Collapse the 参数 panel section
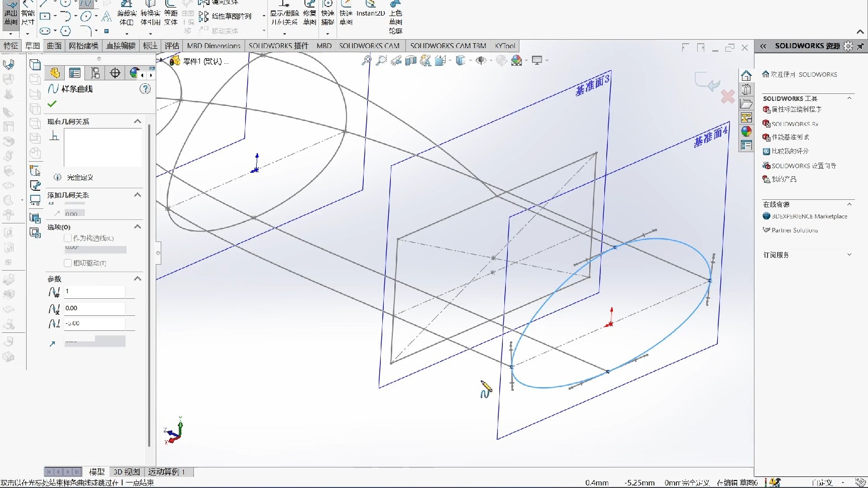This screenshot has width=868, height=488. pos(137,279)
